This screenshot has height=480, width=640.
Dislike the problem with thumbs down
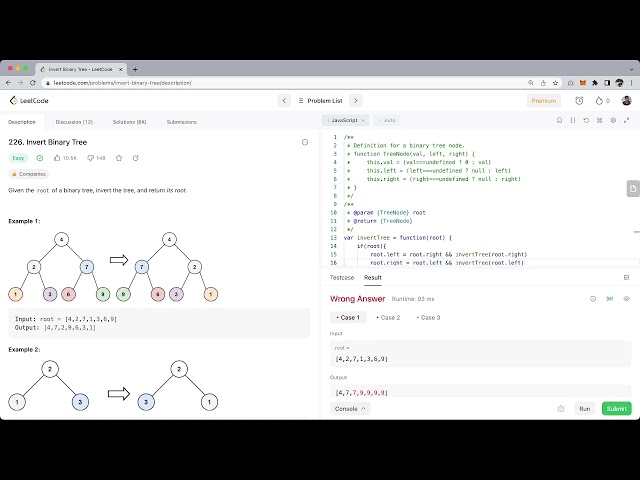tap(91, 158)
